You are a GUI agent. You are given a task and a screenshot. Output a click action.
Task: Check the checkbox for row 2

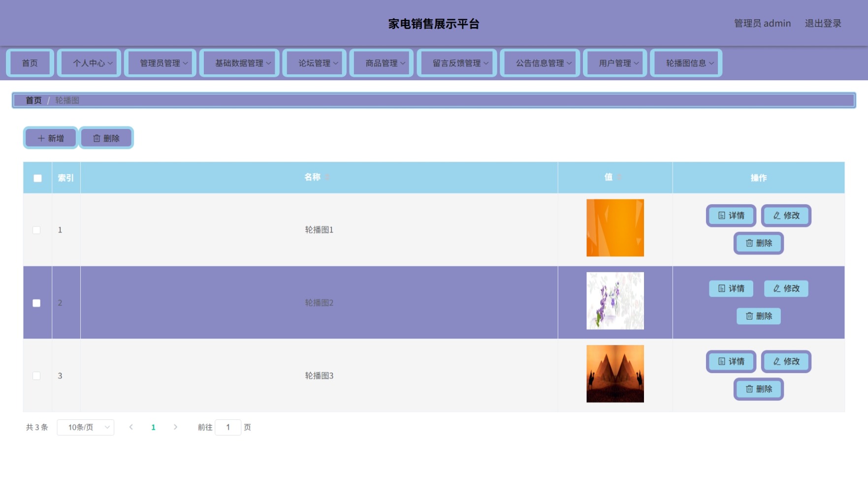click(36, 303)
